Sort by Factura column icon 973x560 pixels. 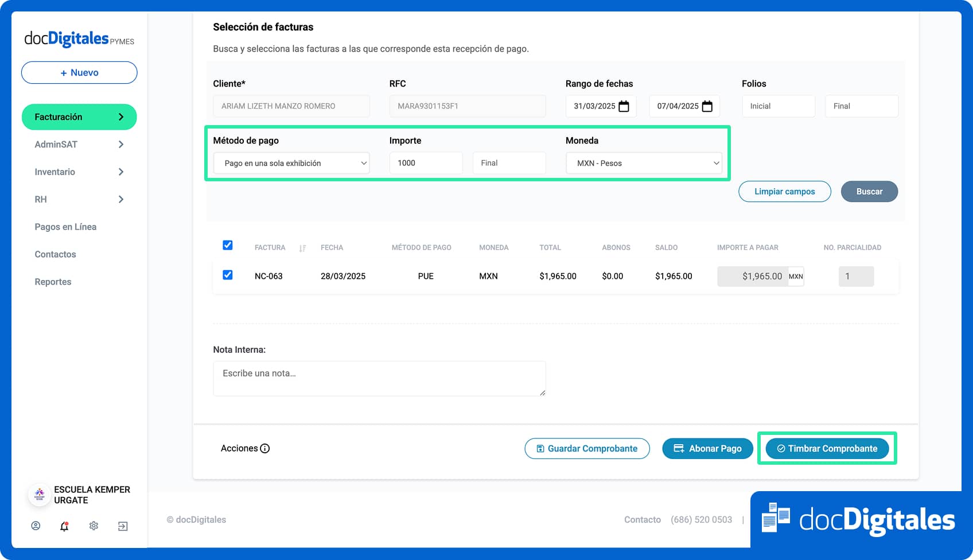click(x=302, y=248)
